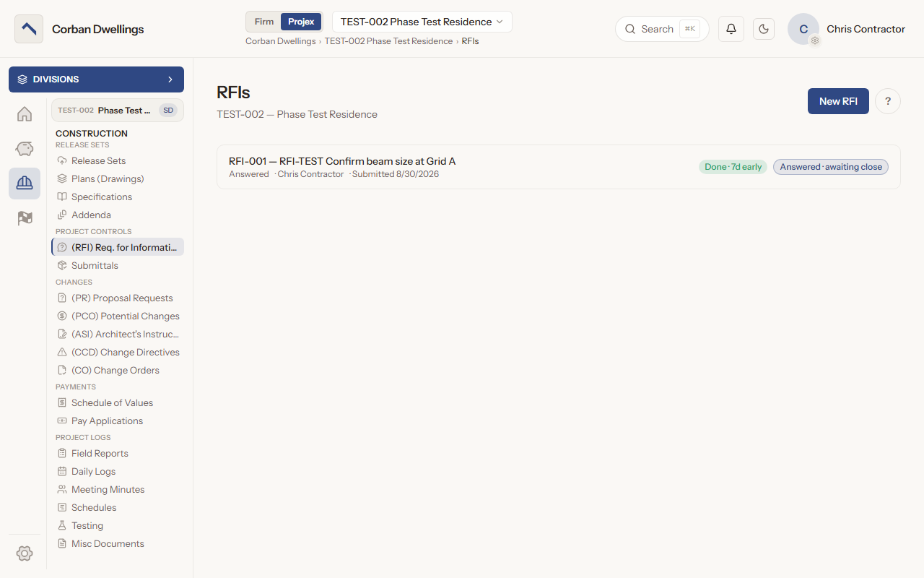Viewport: 924px width, 578px height.
Task: Click the notifications bell icon
Action: coord(731,29)
